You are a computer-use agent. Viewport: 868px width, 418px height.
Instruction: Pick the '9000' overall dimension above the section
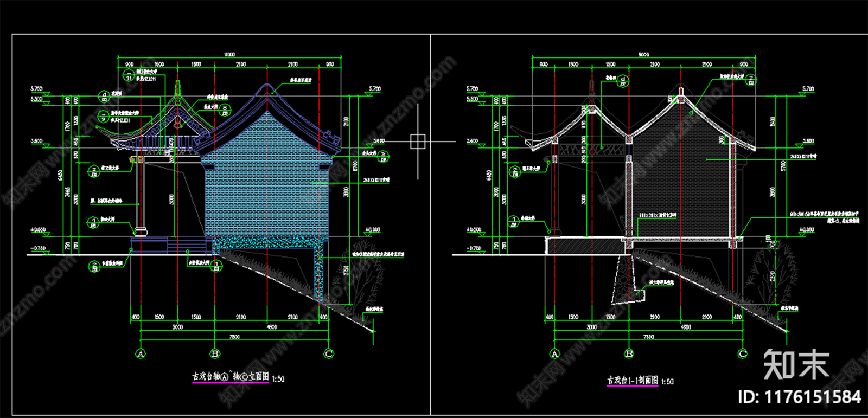[643, 55]
